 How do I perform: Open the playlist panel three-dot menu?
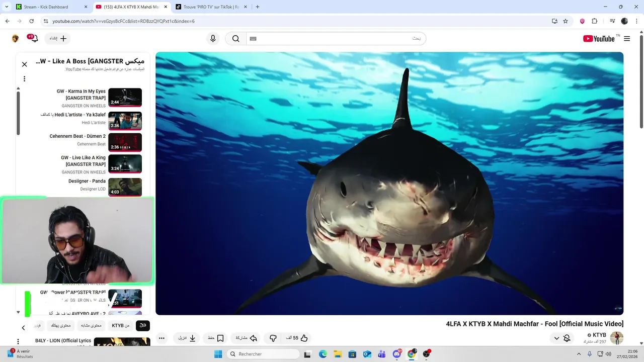pyautogui.click(x=24, y=79)
